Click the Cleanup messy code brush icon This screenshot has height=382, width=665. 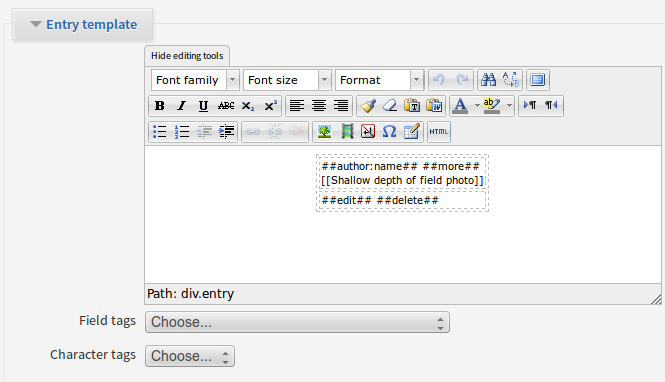pyautogui.click(x=368, y=106)
